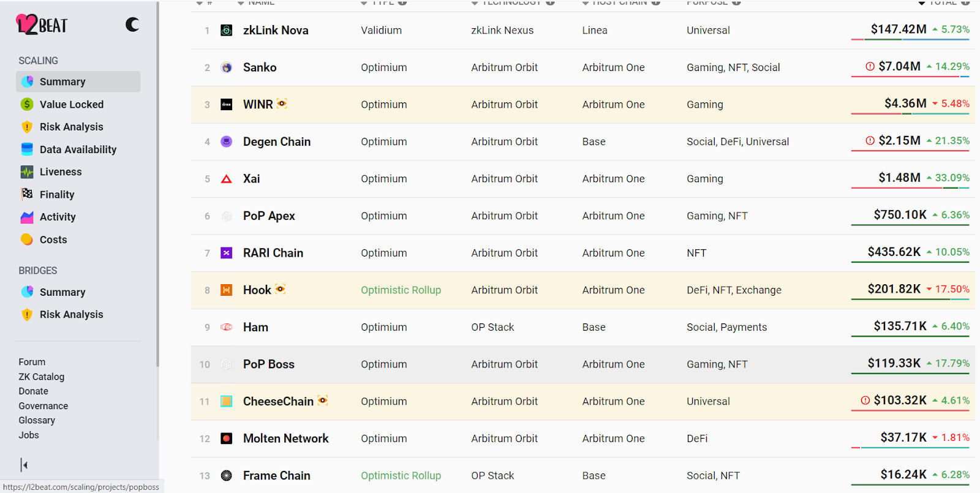Open the PoP Boss project
The image size is (980, 493).
[269, 364]
